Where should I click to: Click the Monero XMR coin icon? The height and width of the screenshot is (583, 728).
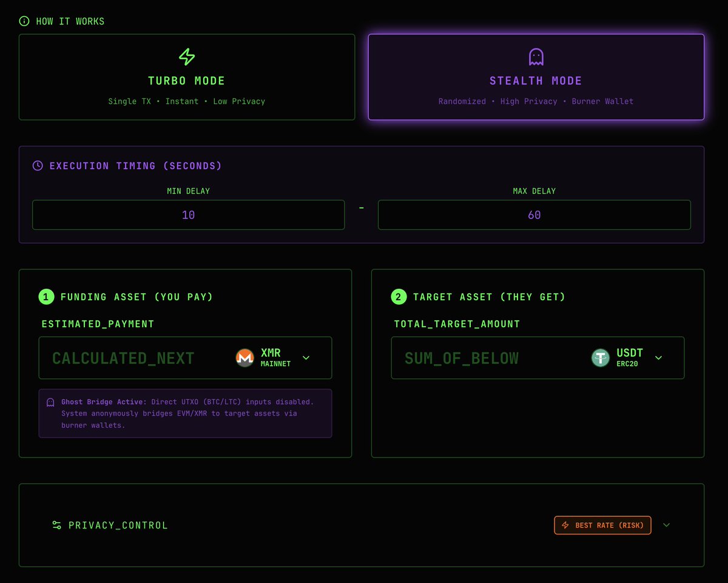[245, 358]
